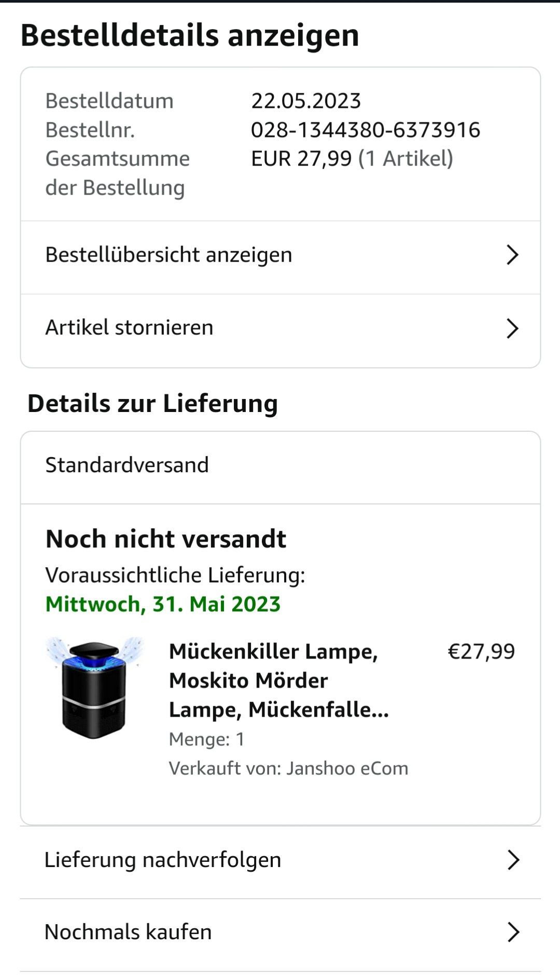
Task: Click the Noch nicht versandt status heading
Action: pos(165,539)
